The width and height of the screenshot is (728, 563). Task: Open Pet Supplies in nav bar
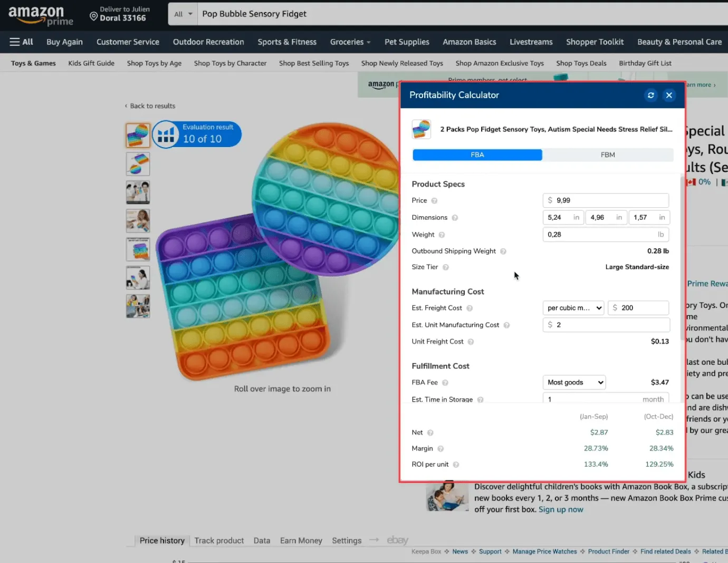point(407,42)
